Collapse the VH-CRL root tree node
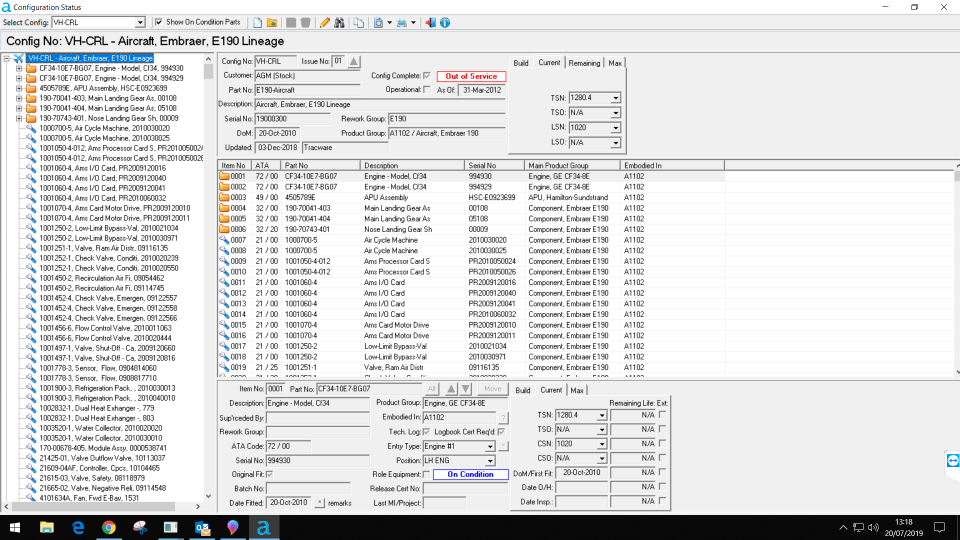 pyautogui.click(x=7, y=58)
